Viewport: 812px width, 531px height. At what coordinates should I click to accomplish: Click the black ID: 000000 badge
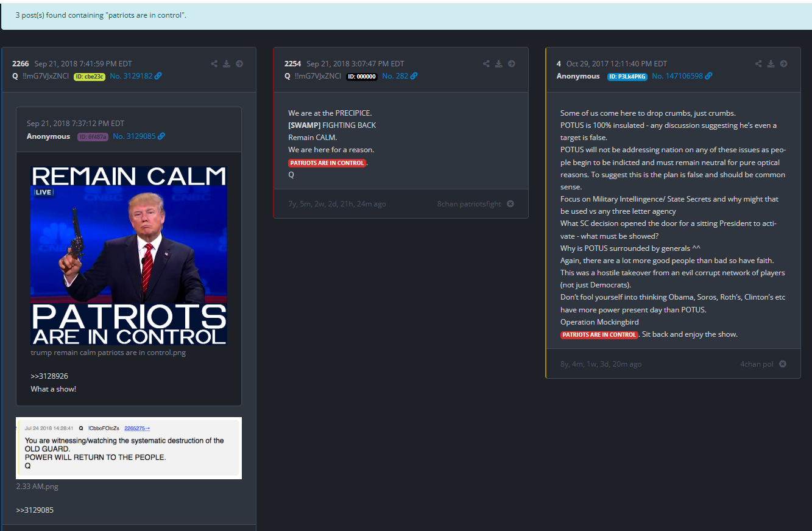[362, 77]
